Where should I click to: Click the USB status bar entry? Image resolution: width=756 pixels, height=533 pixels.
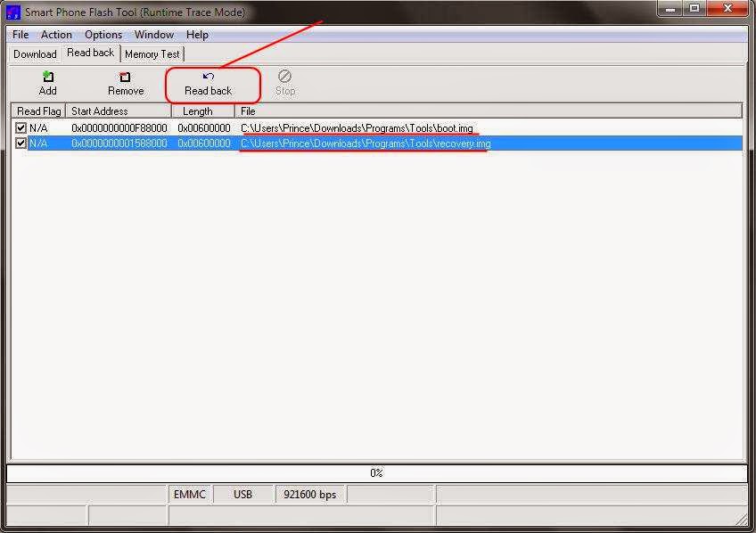243,495
